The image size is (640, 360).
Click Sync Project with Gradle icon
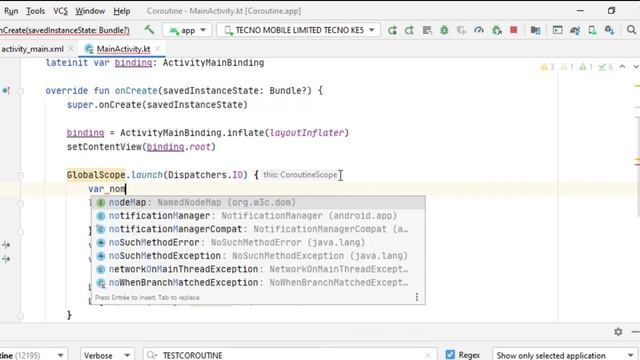click(x=575, y=30)
